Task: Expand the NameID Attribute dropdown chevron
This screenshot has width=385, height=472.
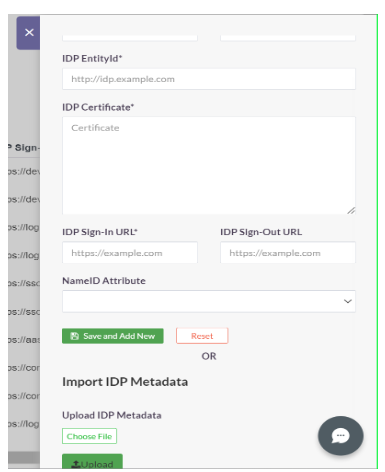Action: click(x=348, y=301)
